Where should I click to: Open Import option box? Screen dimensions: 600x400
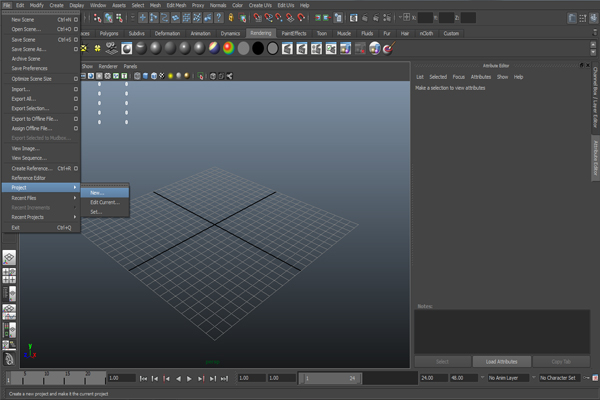coord(76,89)
